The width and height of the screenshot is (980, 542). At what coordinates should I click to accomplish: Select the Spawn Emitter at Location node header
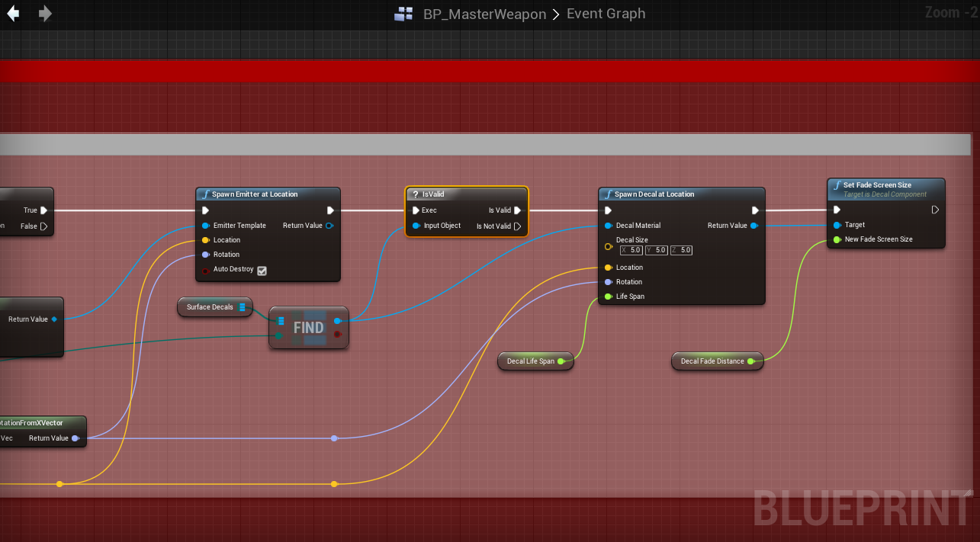267,194
